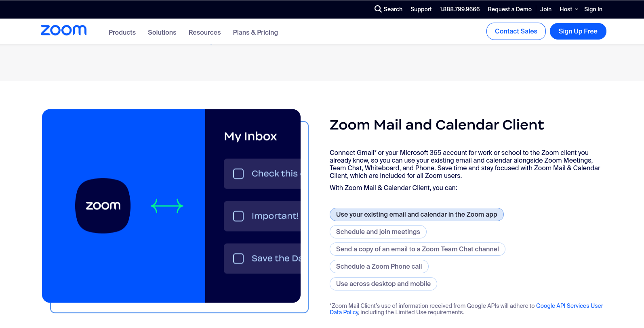Viewport: 644px width, 328px height.
Task: Click the search magnifier icon
Action: (x=378, y=9)
